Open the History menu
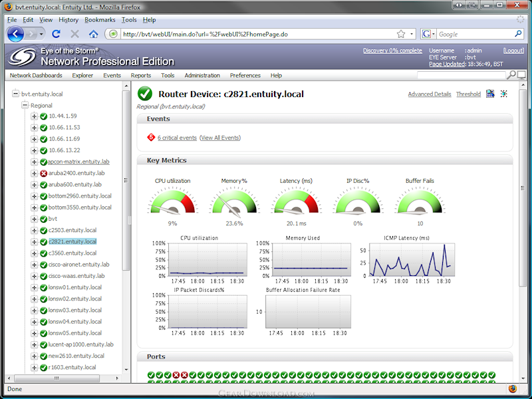This screenshot has width=532, height=399. point(68,20)
